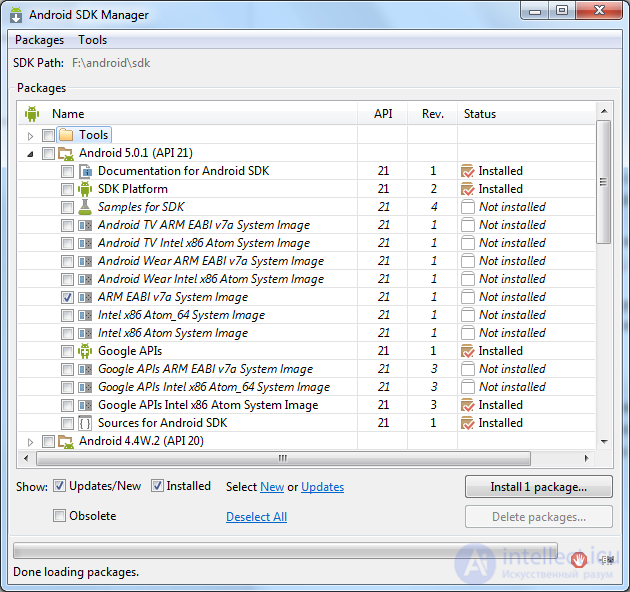Screen dimensions: 630x592
Task: Toggle the Installed show filter checkbox
Action: (x=158, y=486)
